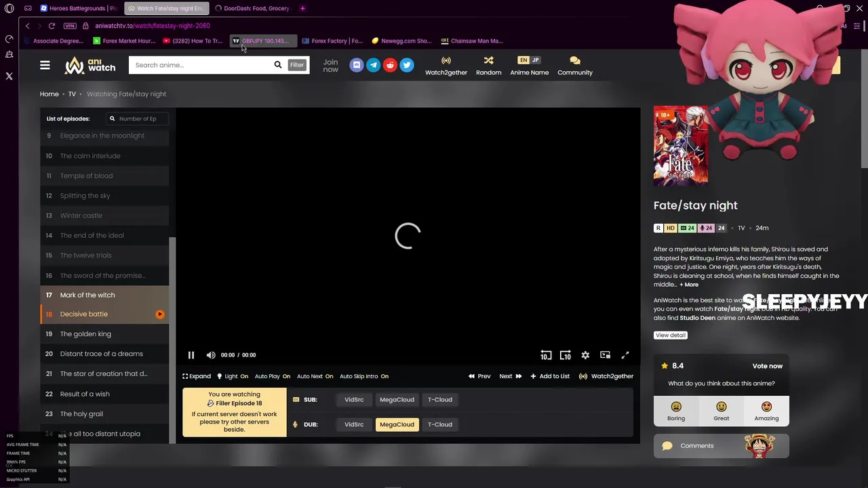Open the Twitter social icon
This screenshot has height=488, width=868.
click(x=406, y=65)
